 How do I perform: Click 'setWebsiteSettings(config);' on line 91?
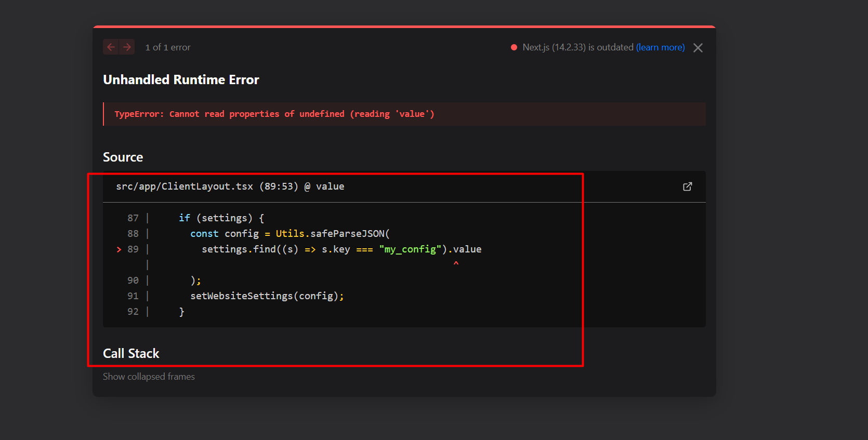pyautogui.click(x=267, y=296)
